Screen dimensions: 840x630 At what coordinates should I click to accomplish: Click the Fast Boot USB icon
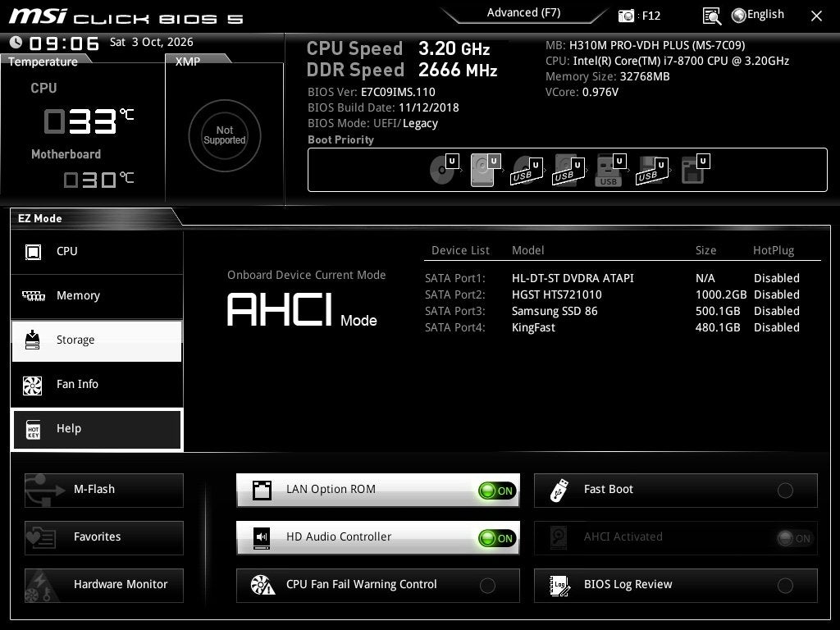pos(559,490)
